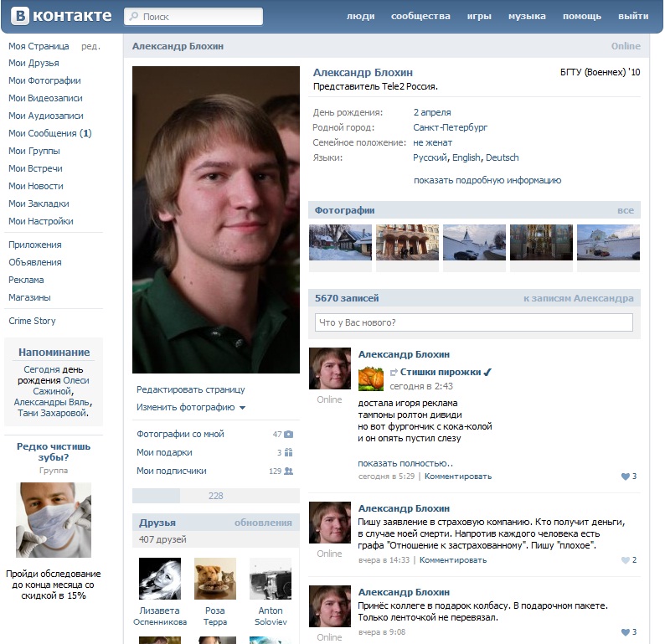The height and width of the screenshot is (644, 665).
Task: Open the Стишки пирожки community avatar
Action: (371, 379)
